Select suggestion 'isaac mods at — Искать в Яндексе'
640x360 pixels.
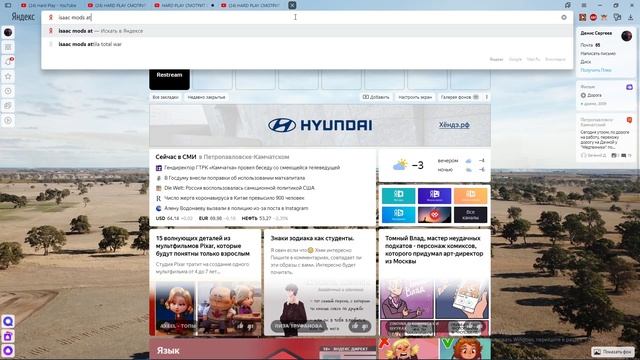[307, 31]
